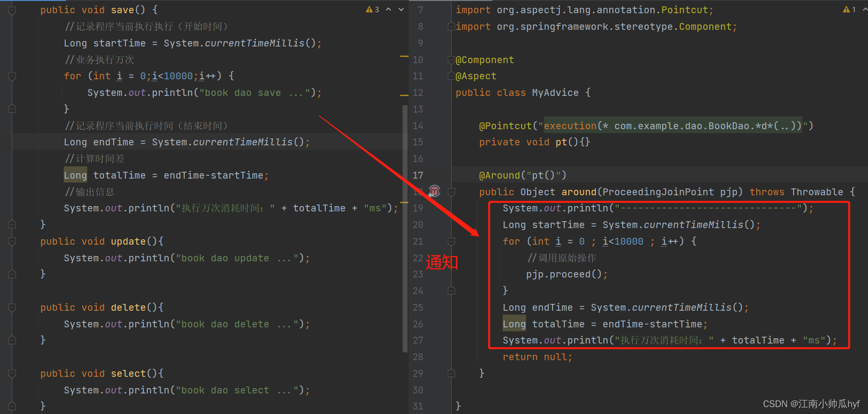
Task: Click fold end marker at line 24
Action: pos(452,291)
